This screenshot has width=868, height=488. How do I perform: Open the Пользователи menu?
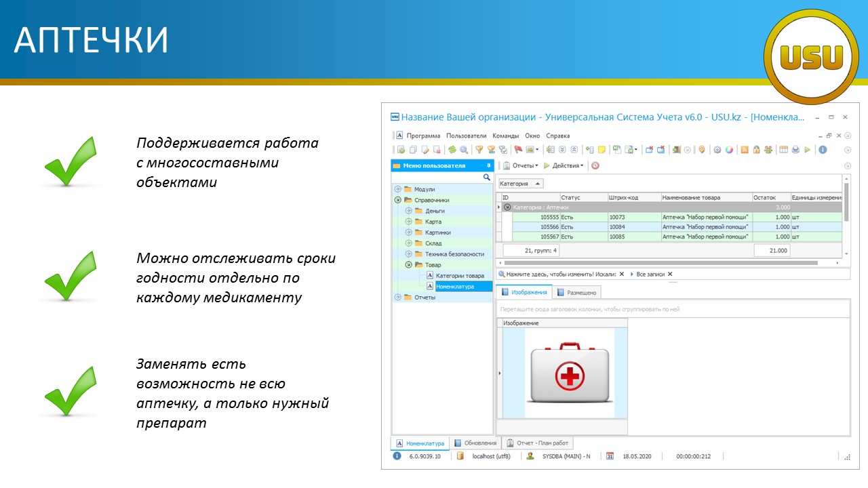click(467, 136)
